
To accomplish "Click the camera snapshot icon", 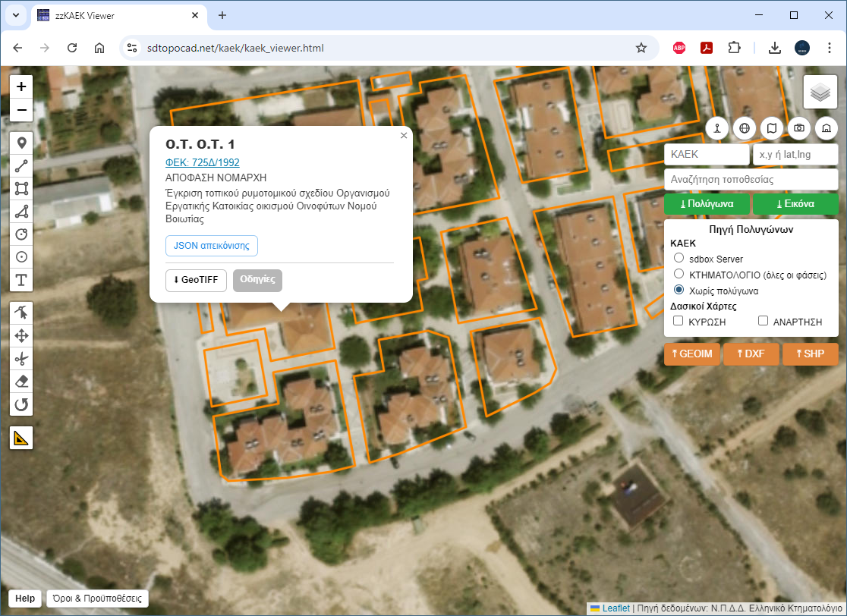I will 799,128.
